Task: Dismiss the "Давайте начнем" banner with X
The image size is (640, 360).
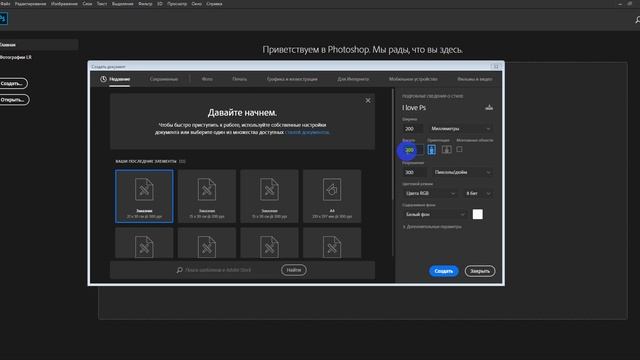Action: [x=368, y=100]
